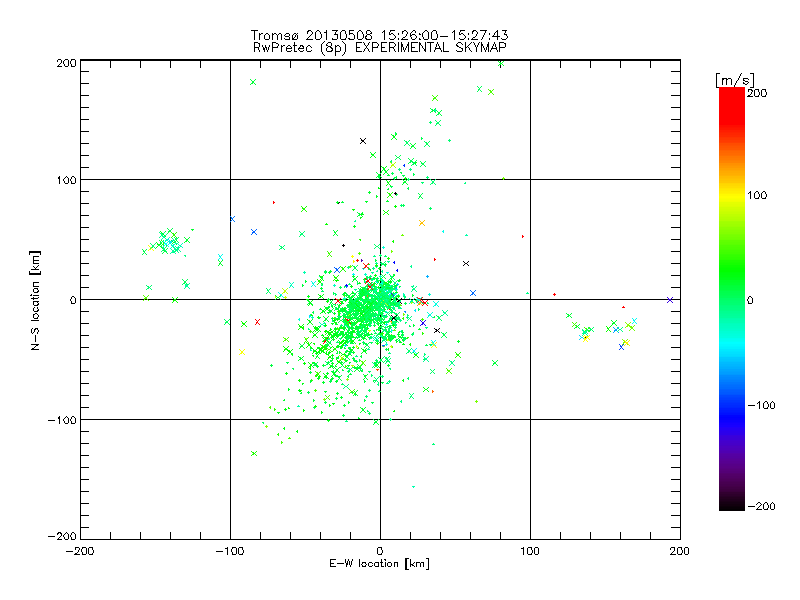Click the colorbar's 100 label
This screenshot has width=800, height=600.
pos(757,195)
